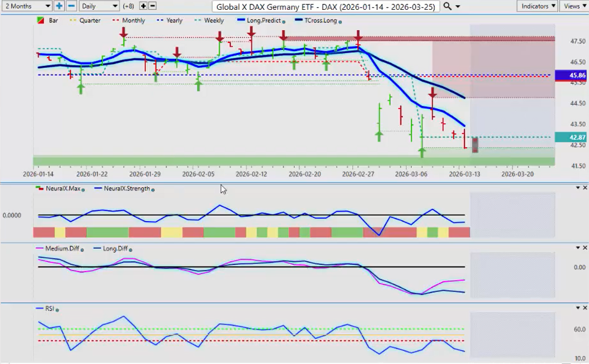The height and width of the screenshot is (364, 589).
Task: Close the NeuralX indicator panel
Action: pyautogui.click(x=585, y=188)
